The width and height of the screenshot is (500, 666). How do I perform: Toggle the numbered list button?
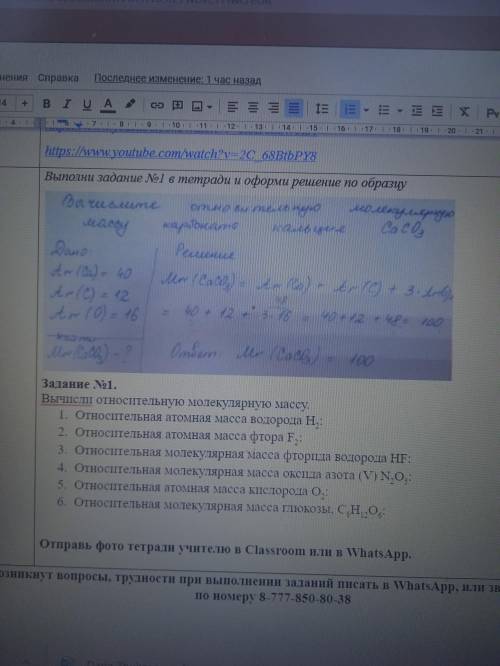coord(350,110)
